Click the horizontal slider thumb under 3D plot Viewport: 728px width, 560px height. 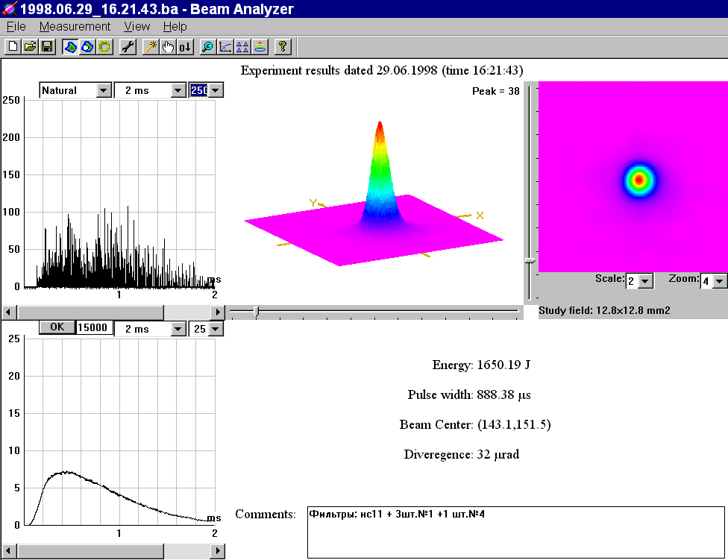click(256, 311)
